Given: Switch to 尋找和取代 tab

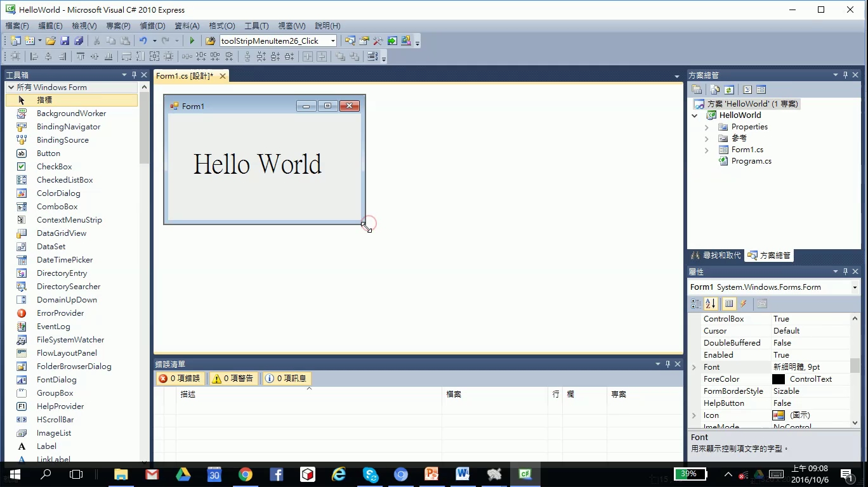Looking at the screenshot, I should click(716, 256).
